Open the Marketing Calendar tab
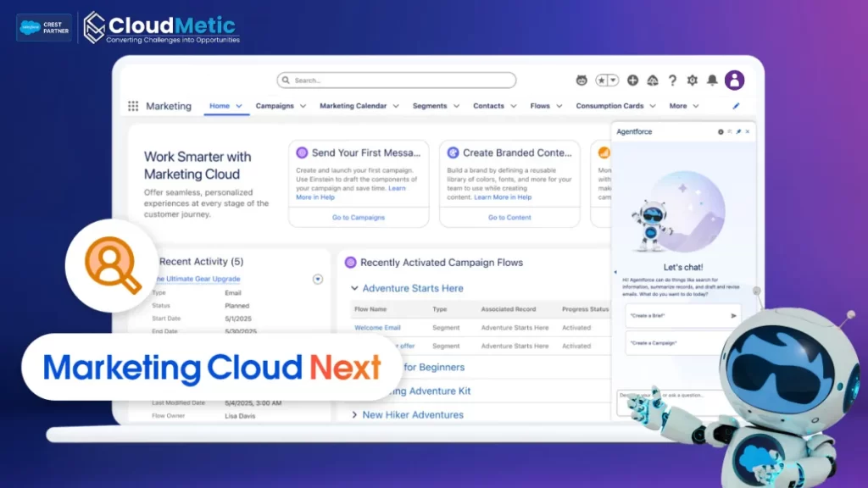Viewport: 868px width, 488px height. (353, 106)
